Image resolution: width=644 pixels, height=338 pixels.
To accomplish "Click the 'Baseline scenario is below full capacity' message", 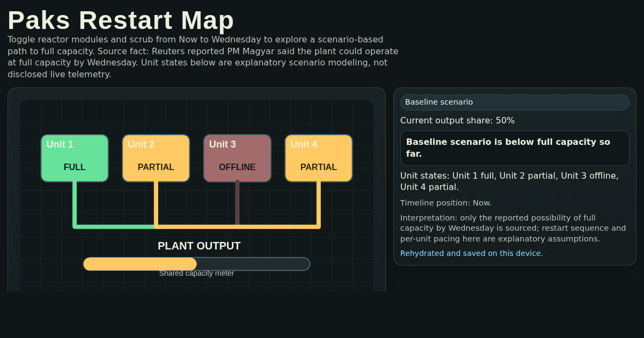I will coord(515,148).
